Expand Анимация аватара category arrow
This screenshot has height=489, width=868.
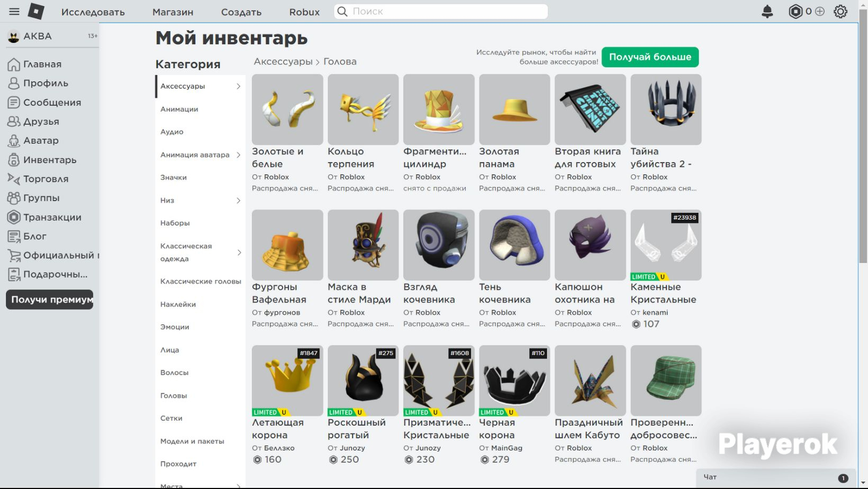point(238,155)
